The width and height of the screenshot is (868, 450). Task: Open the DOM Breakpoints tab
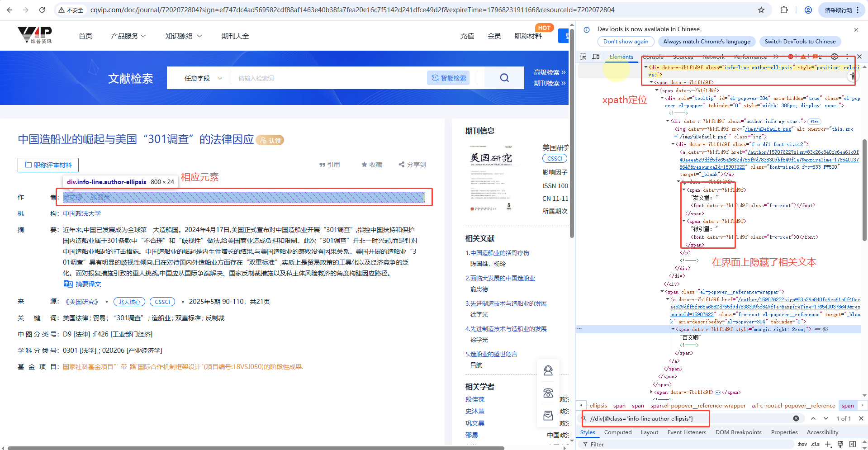coord(738,432)
